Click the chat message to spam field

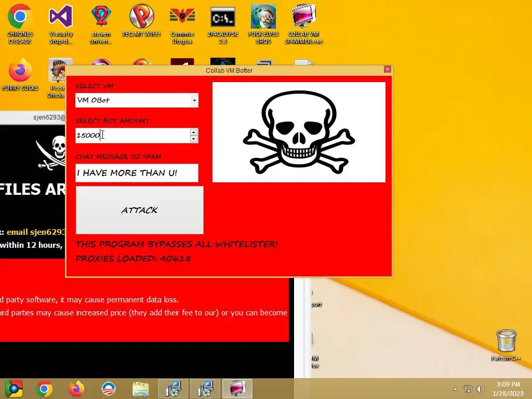(137, 173)
